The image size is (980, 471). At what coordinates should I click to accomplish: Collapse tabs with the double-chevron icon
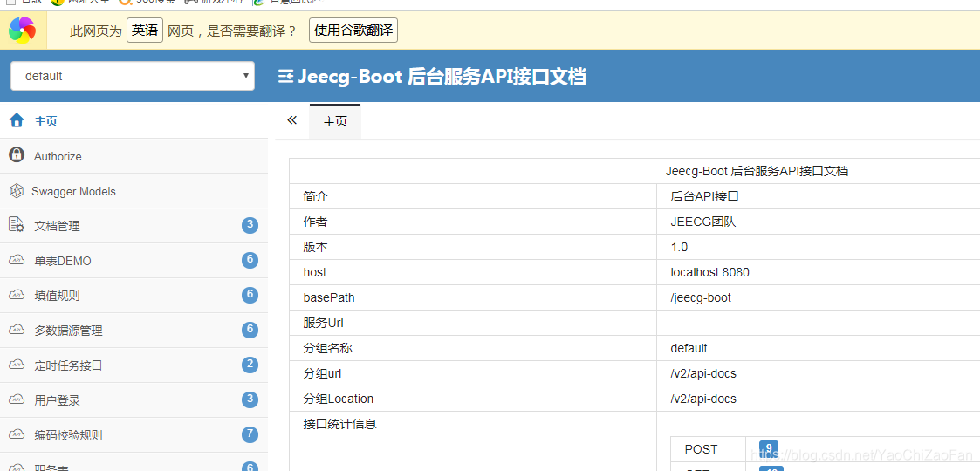291,120
